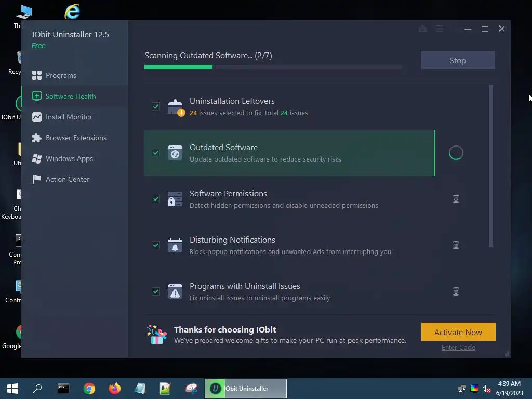Click the Software Permissions lock icon
The image size is (532, 399).
pyautogui.click(x=175, y=199)
